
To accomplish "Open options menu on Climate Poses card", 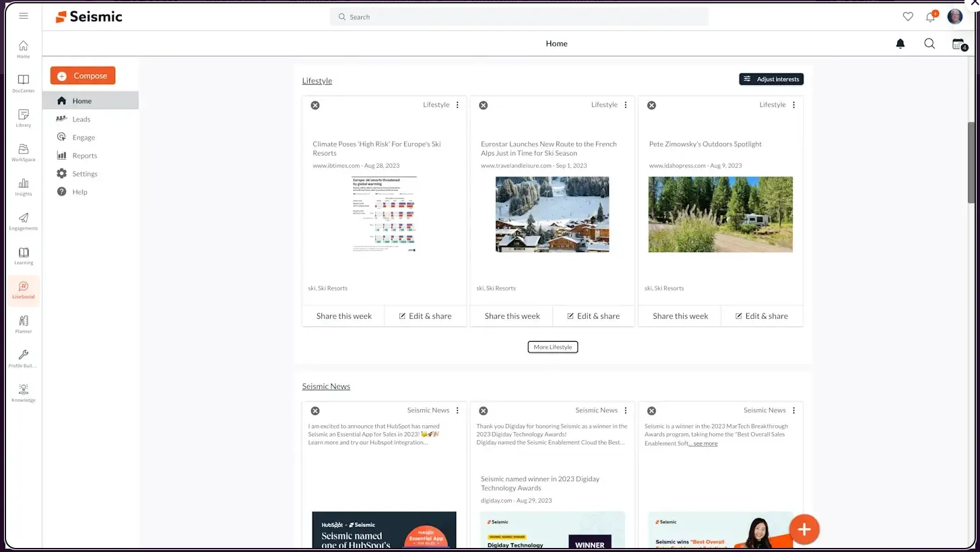I will 457,105.
